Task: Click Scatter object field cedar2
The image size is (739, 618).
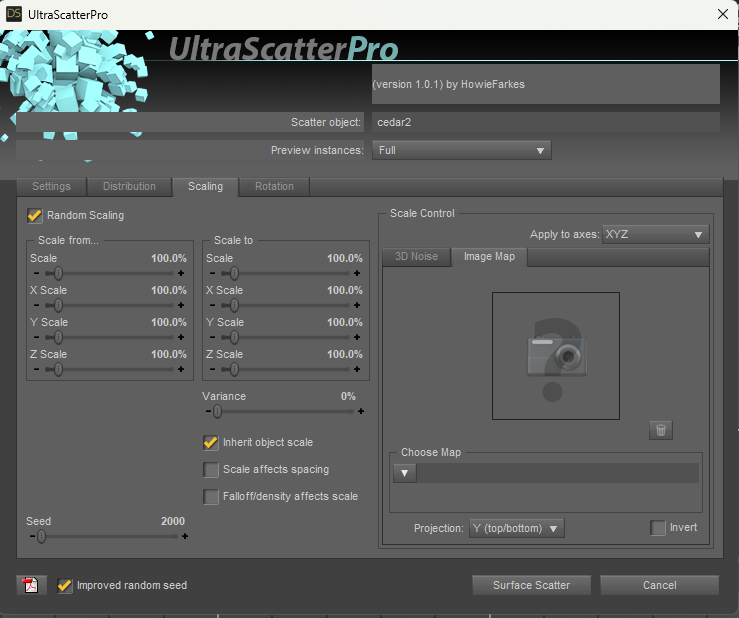Action: click(546, 123)
